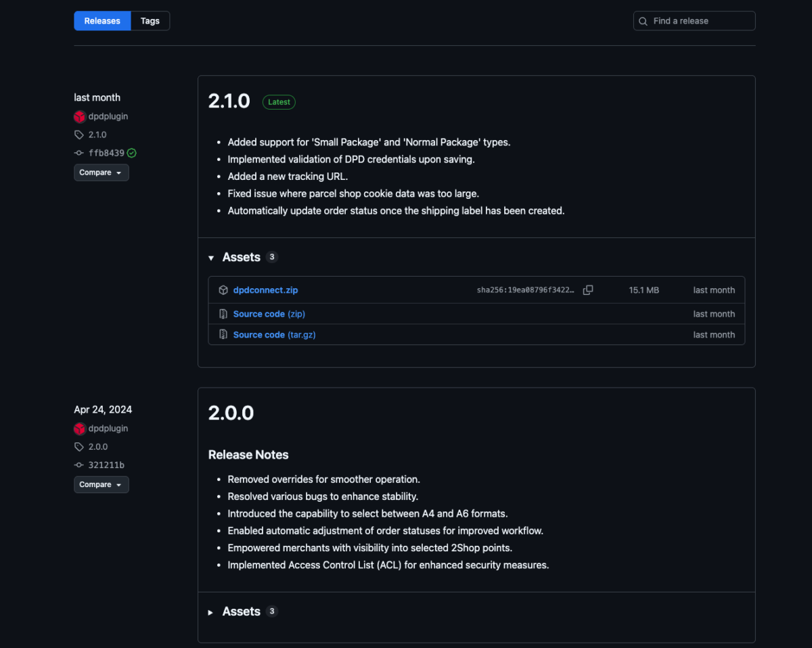Select the Releases tab
The width and height of the screenshot is (812, 648).
coord(102,21)
